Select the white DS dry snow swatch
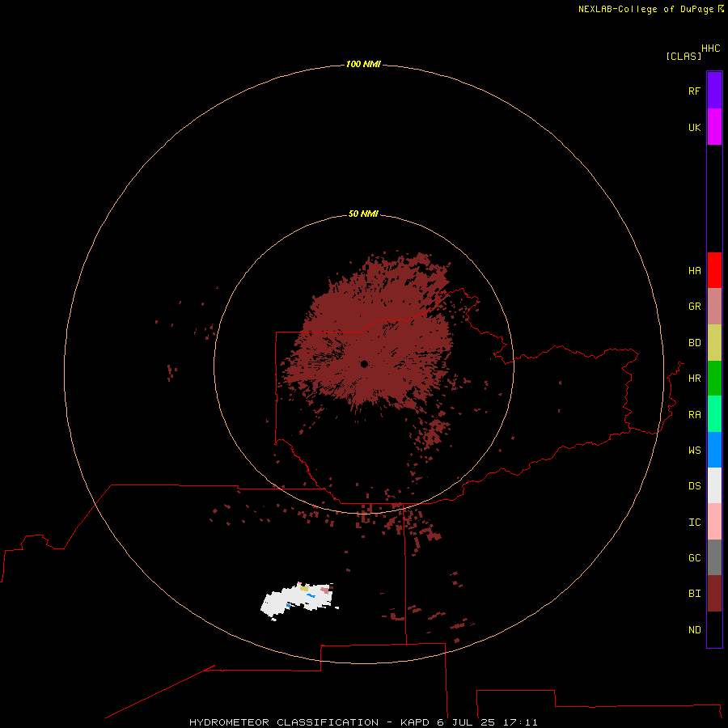The width and height of the screenshot is (728, 728). coord(714,485)
